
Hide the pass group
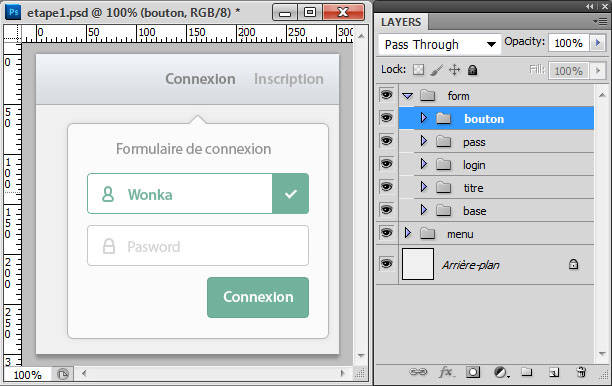[x=386, y=141]
